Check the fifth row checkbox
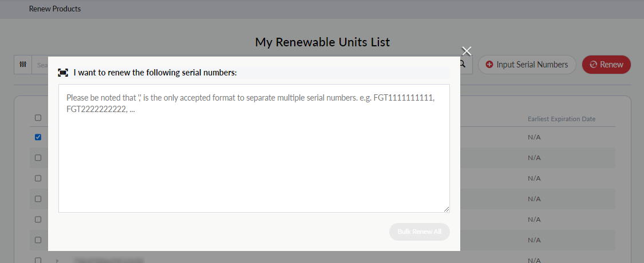644x263 pixels. click(x=38, y=219)
